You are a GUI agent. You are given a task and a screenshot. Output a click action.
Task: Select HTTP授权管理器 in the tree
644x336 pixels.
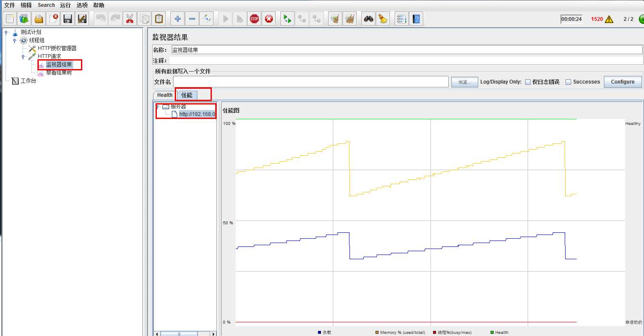57,48
